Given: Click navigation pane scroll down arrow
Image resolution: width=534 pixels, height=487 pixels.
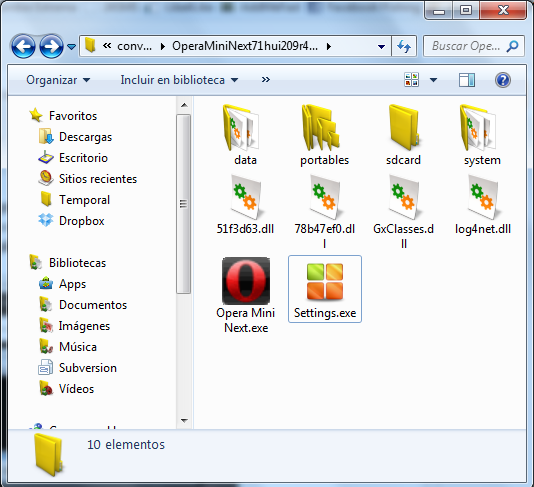Looking at the screenshot, I should [184, 421].
